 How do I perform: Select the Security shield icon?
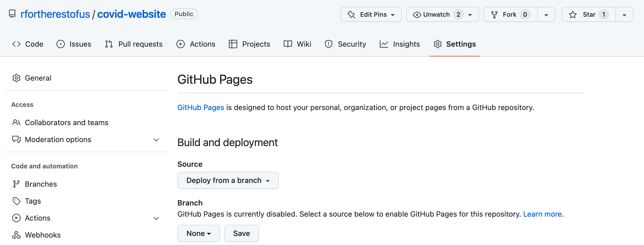pos(329,44)
